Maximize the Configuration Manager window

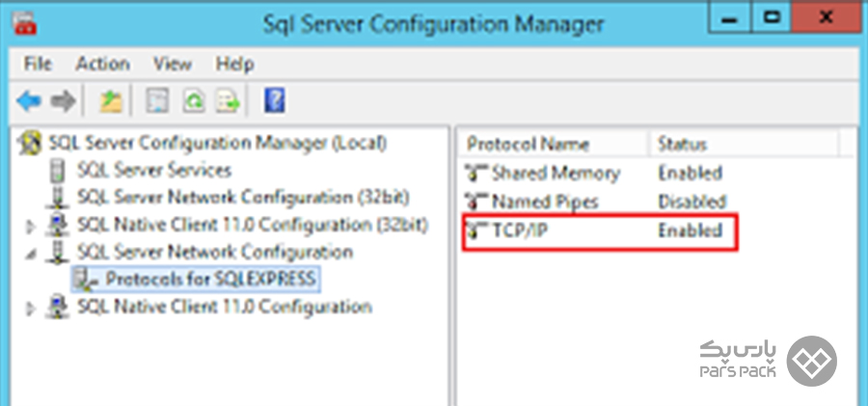point(771,18)
